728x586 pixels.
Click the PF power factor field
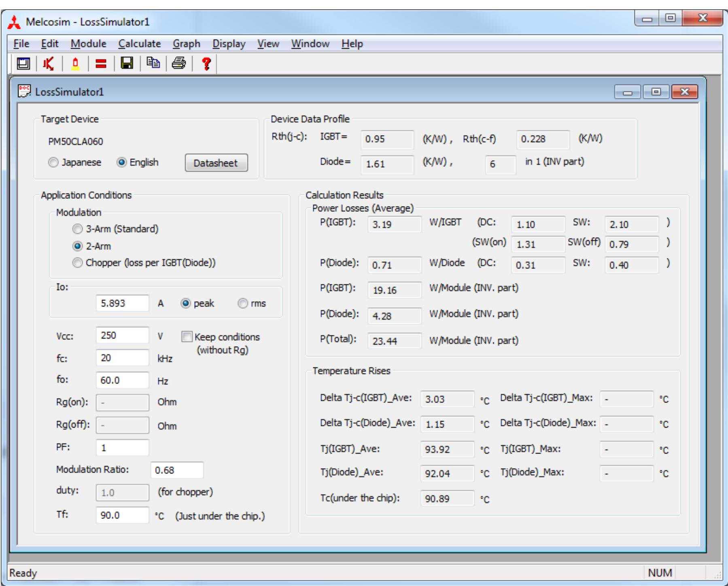[122, 447]
